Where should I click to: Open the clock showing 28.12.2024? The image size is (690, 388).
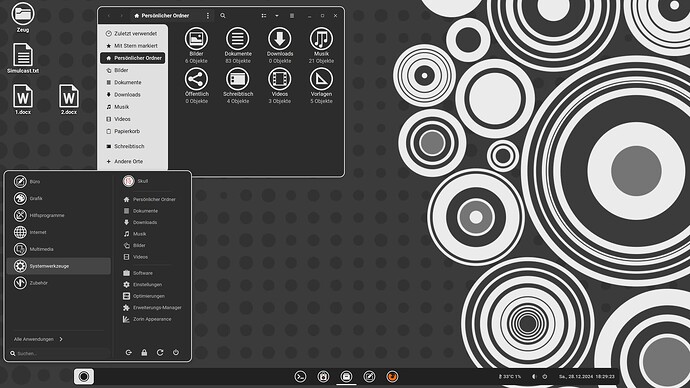click(587, 377)
